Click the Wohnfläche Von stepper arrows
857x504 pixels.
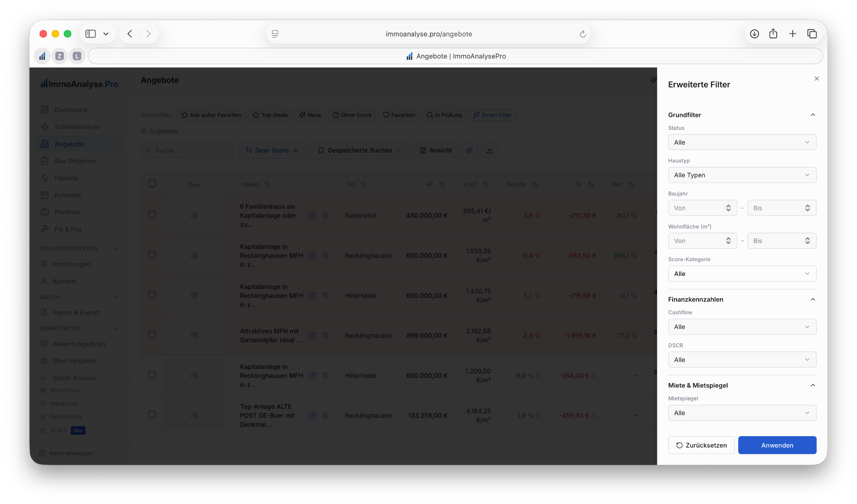(x=728, y=241)
